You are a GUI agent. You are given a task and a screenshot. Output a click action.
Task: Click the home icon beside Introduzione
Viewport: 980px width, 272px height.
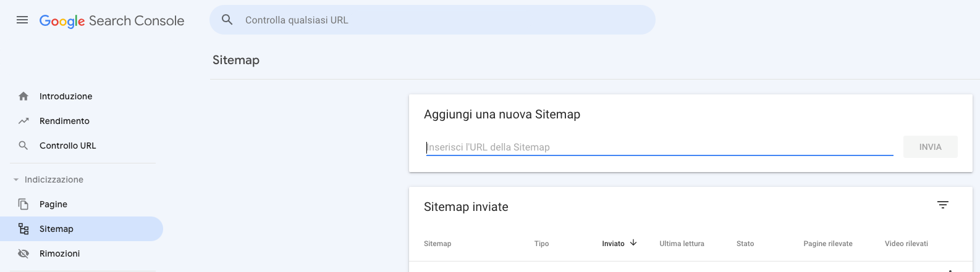click(x=23, y=96)
